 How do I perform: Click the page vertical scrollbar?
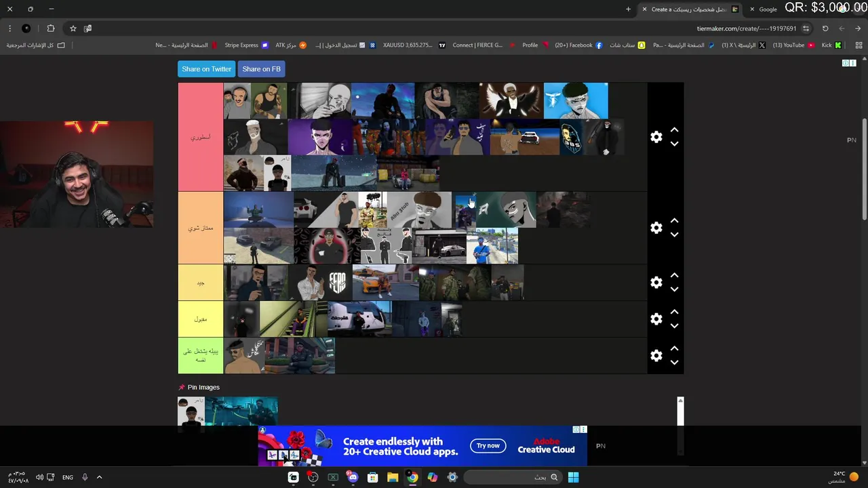click(864, 169)
